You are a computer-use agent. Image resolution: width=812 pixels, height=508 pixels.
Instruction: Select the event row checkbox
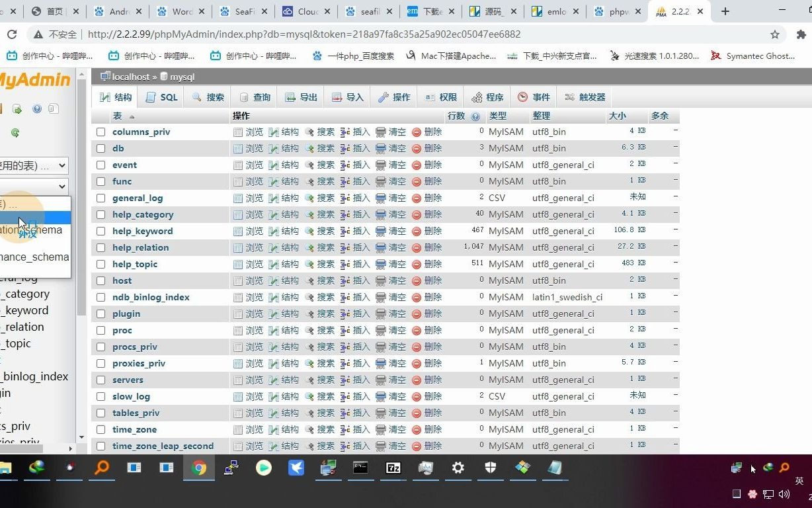101,165
